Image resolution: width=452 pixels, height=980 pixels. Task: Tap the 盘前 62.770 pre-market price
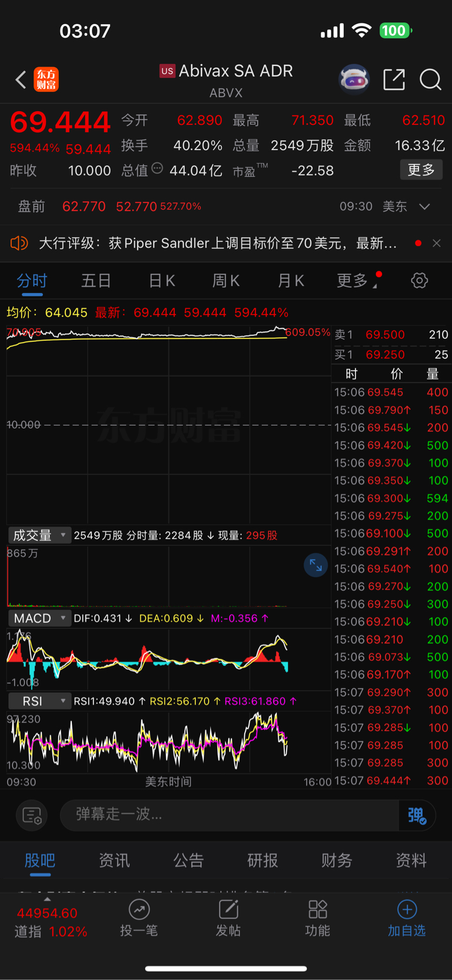pos(84,207)
